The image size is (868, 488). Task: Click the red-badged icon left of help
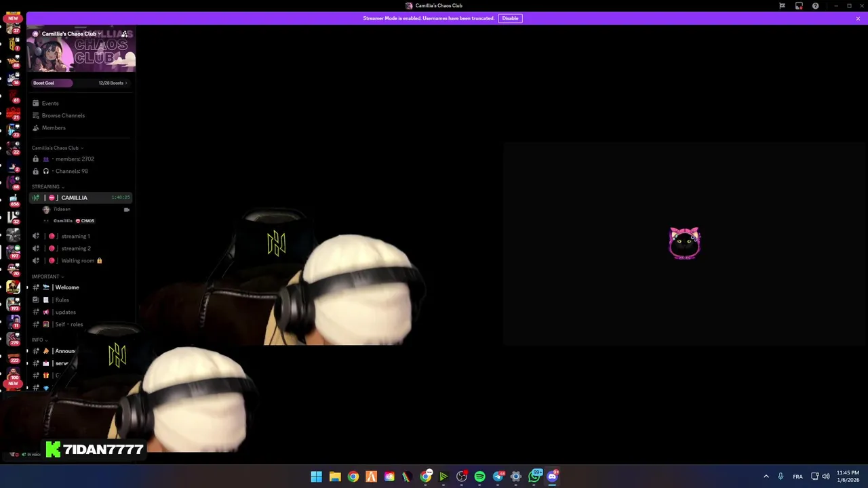pyautogui.click(x=799, y=5)
